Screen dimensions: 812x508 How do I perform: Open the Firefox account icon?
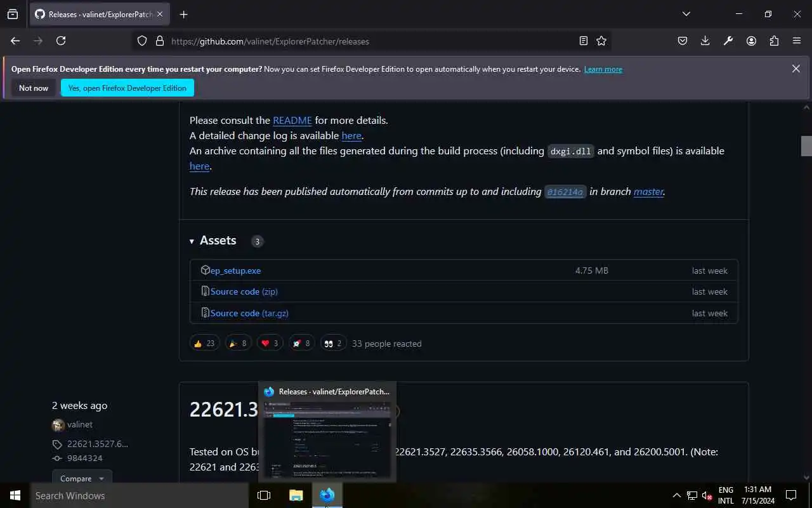pos(751,41)
